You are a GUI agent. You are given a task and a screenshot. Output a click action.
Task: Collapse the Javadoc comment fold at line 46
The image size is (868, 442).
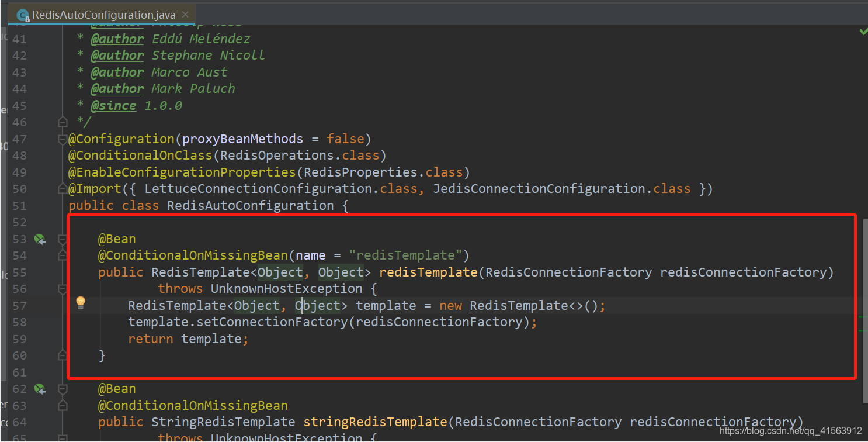[x=63, y=122]
